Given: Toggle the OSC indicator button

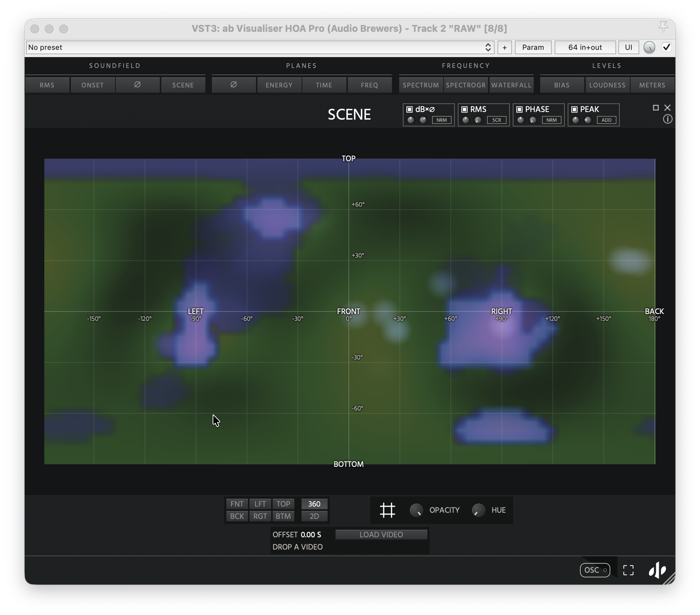Looking at the screenshot, I should point(595,570).
